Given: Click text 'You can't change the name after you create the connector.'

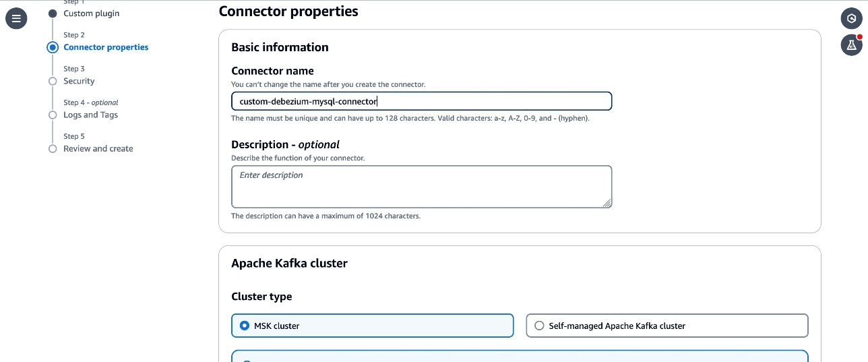Looking at the screenshot, I should coord(328,85).
